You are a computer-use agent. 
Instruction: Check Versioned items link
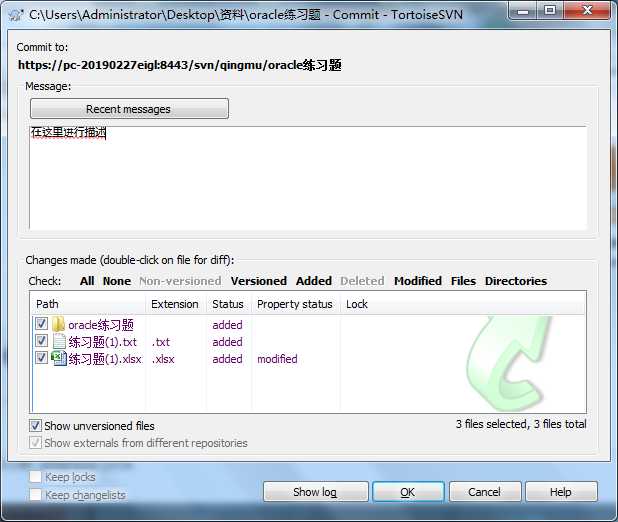coord(259,281)
